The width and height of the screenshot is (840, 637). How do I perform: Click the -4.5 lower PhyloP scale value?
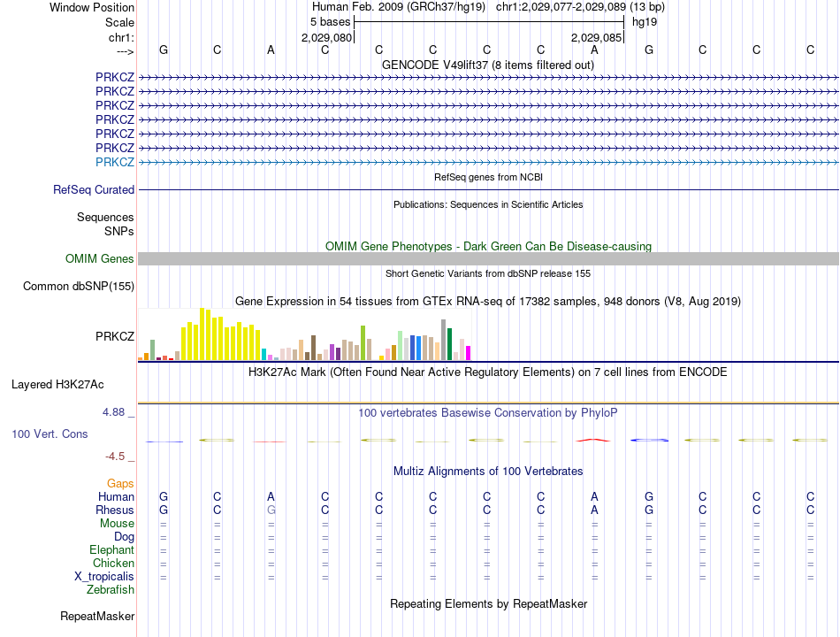click(x=115, y=457)
